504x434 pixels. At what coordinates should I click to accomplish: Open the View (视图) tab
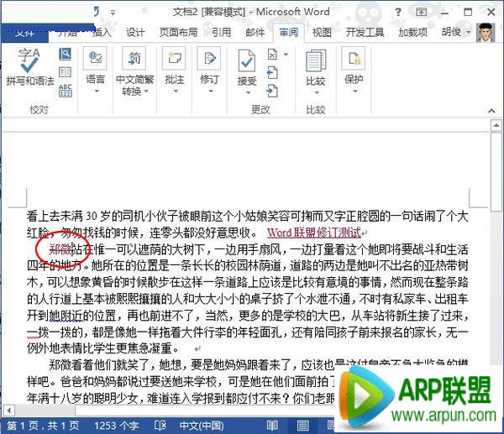(x=322, y=32)
